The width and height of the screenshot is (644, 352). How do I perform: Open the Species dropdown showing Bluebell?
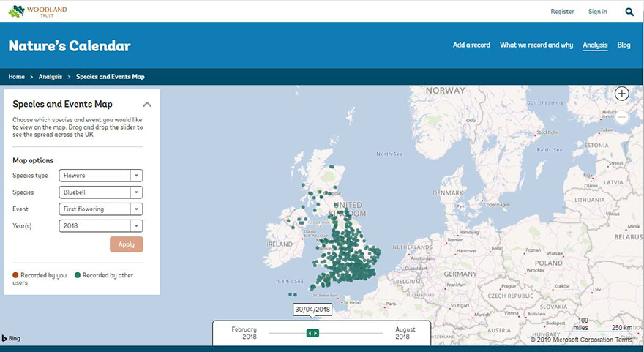click(x=100, y=192)
